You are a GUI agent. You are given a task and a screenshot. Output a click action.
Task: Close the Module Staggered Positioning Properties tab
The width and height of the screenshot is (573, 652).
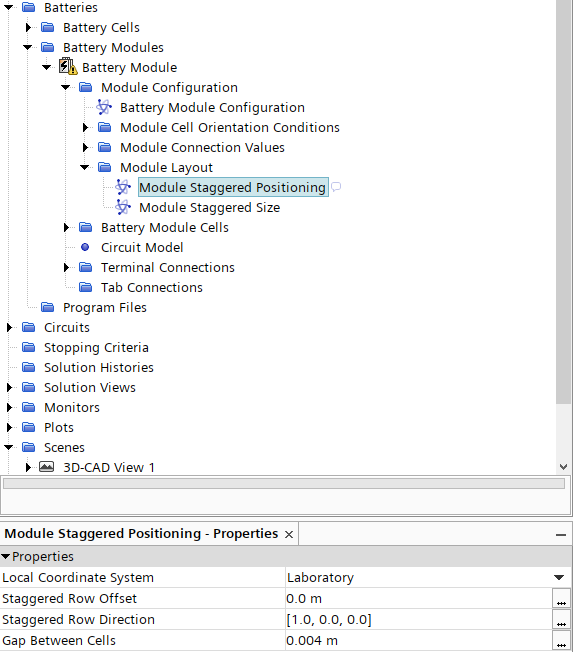click(289, 534)
